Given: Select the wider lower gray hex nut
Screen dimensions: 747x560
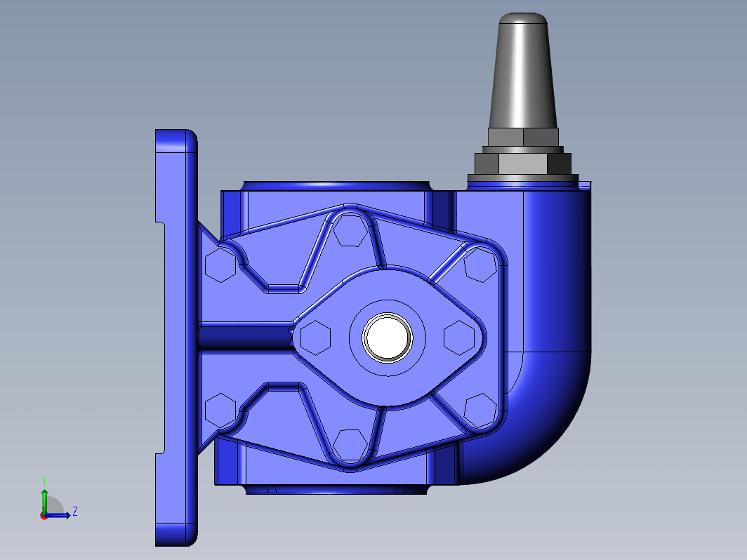Looking at the screenshot, I should (523, 164).
